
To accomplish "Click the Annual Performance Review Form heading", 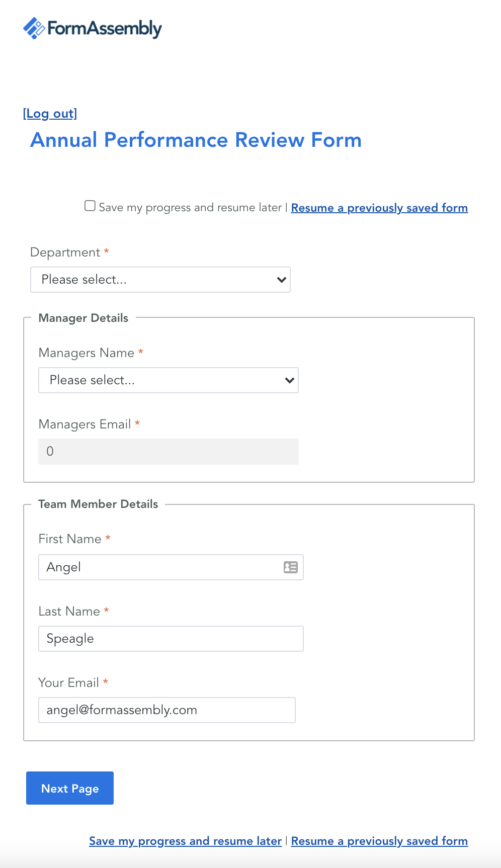I will pyautogui.click(x=196, y=140).
